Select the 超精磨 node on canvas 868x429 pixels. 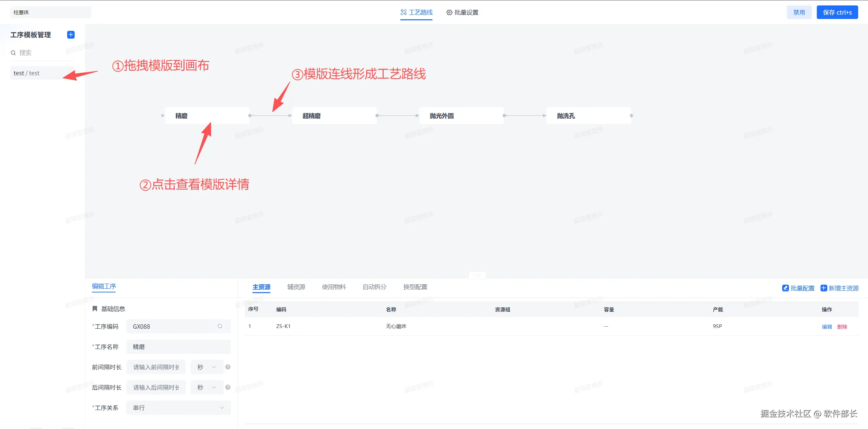pos(334,116)
